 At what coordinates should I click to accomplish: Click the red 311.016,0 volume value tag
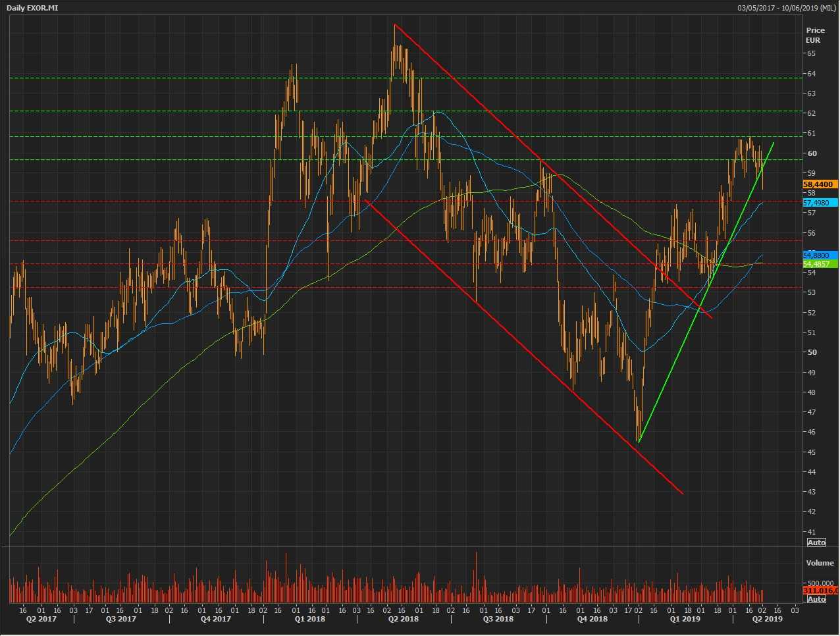[x=820, y=591]
